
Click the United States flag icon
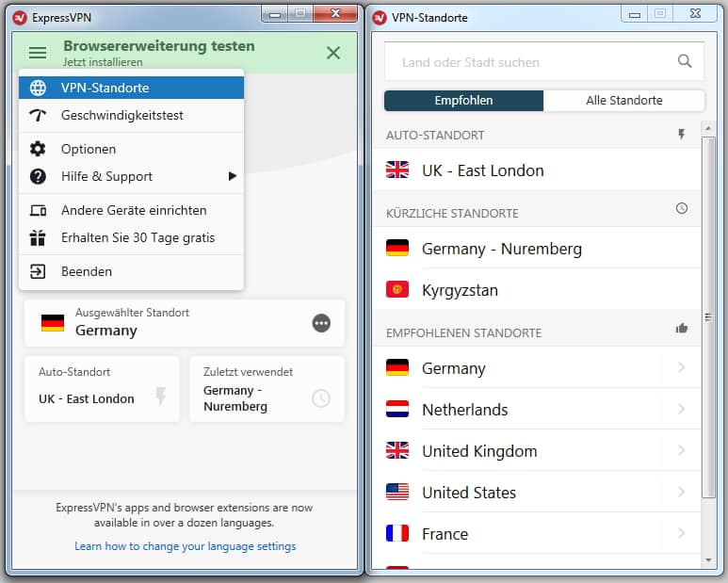click(x=397, y=492)
